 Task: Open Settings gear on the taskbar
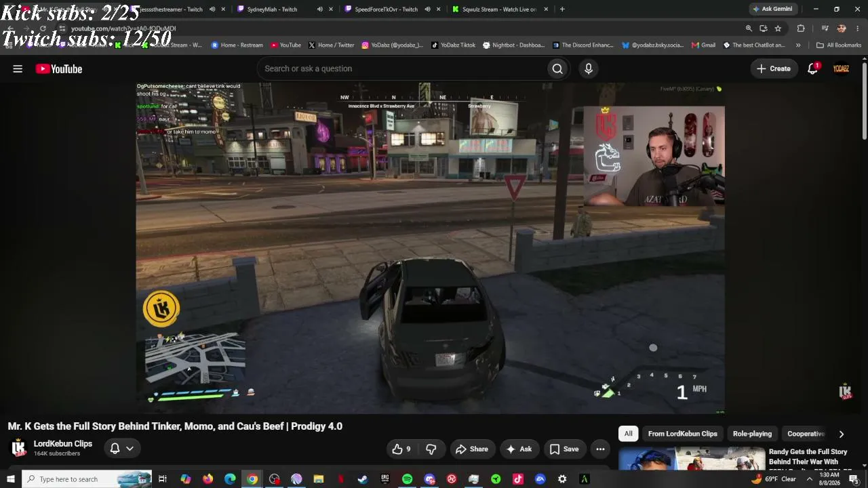[x=562, y=479]
